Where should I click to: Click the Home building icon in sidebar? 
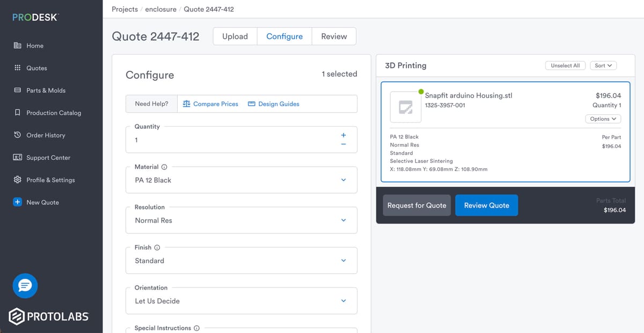[x=17, y=46]
